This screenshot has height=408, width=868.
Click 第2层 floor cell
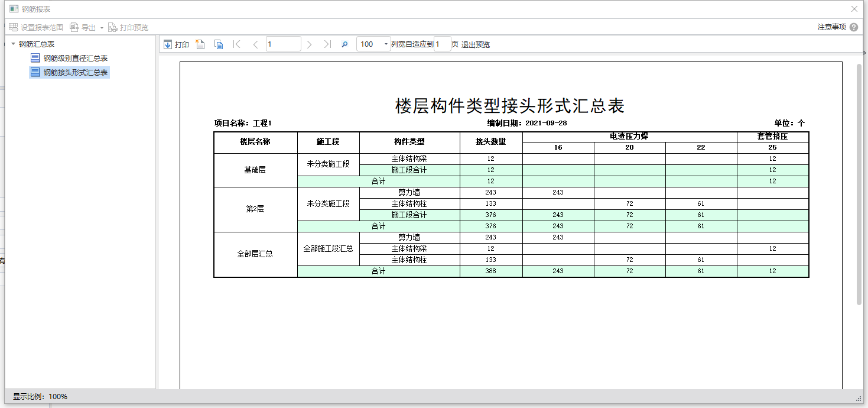click(x=255, y=209)
